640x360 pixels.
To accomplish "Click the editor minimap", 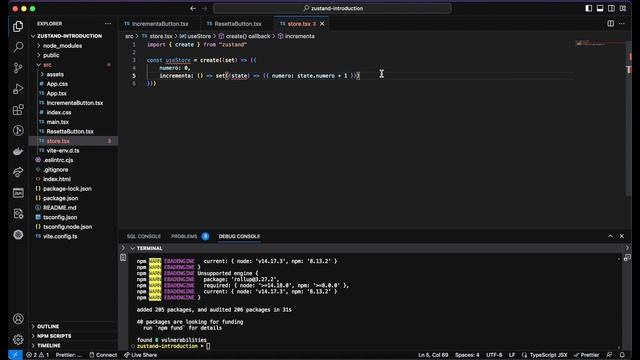I will tap(599, 43).
